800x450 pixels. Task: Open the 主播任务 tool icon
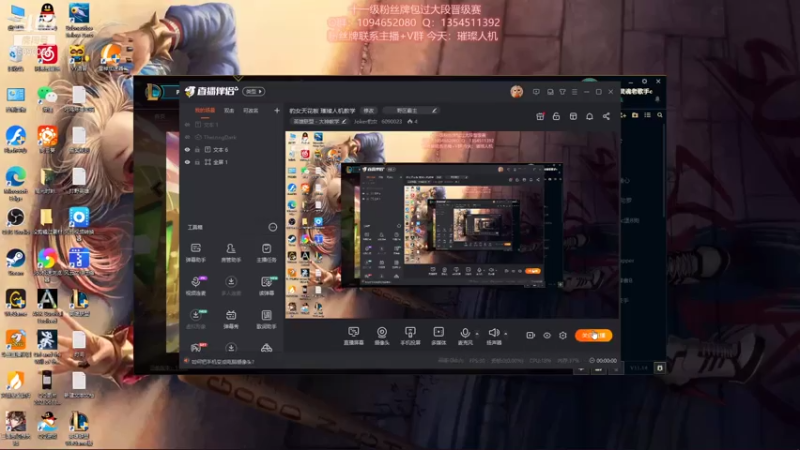pos(266,253)
